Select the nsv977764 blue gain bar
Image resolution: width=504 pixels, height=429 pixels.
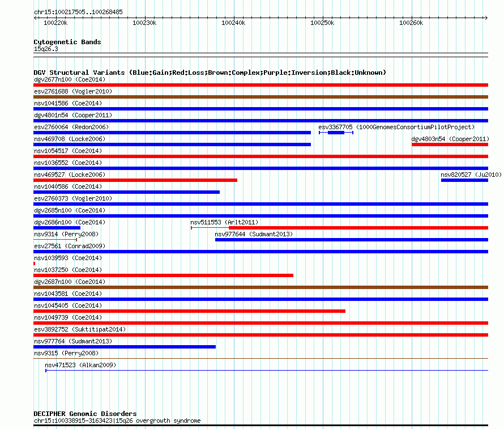[x=125, y=347]
